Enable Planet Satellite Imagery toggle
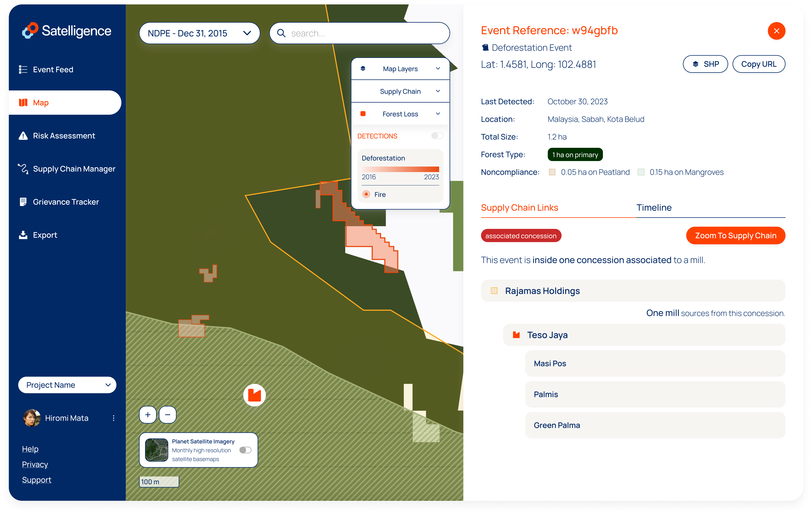Screen dimensions: 812x514 [245, 450]
